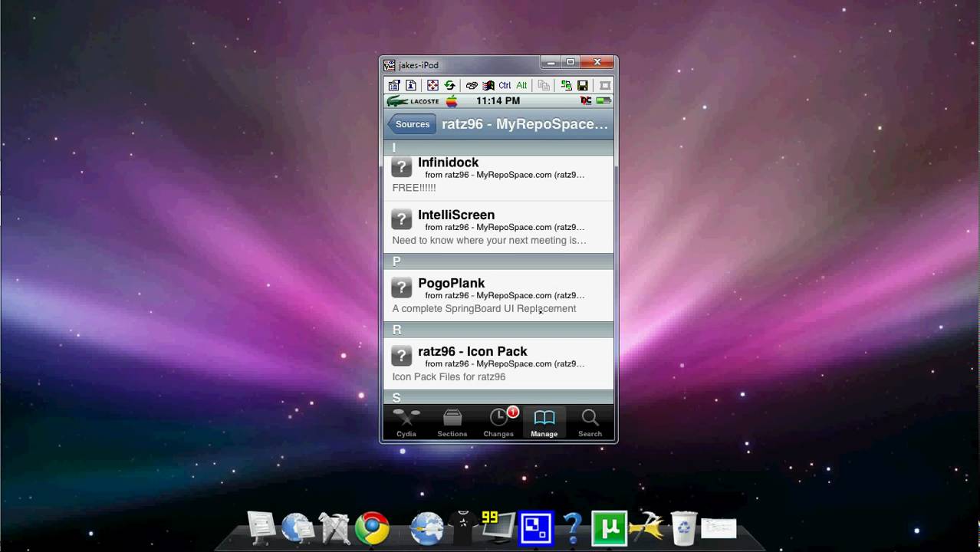Launch Google Chrome from the dock
Viewport: 980px width, 552px height.
(x=372, y=528)
